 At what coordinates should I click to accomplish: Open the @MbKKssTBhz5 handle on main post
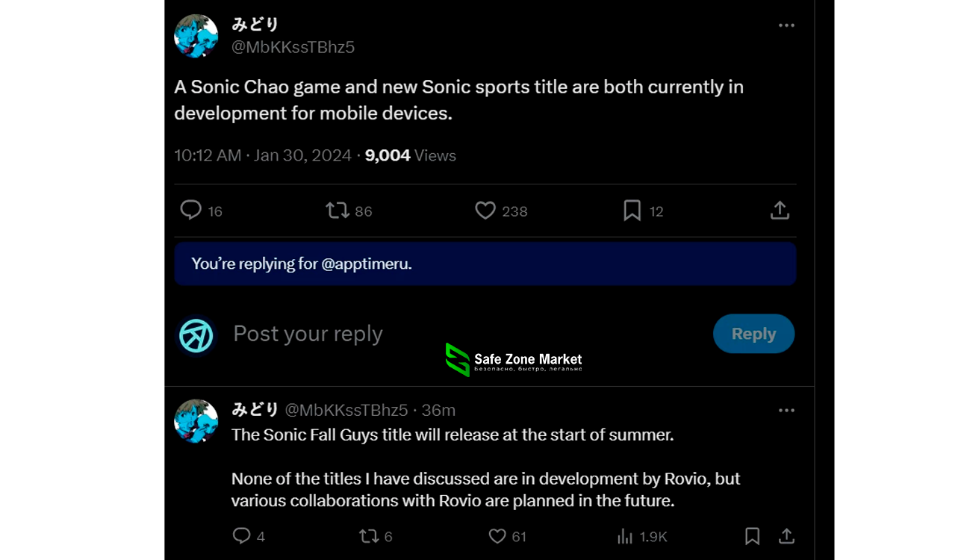tap(293, 47)
